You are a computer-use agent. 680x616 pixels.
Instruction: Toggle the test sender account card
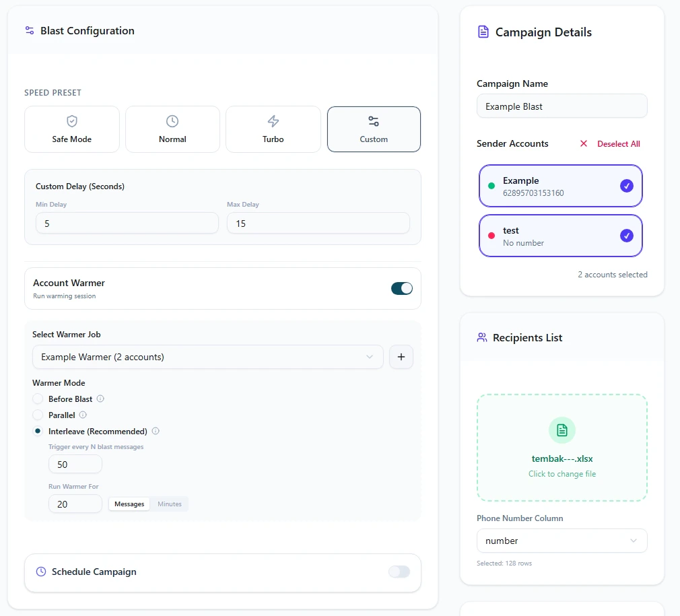560,236
